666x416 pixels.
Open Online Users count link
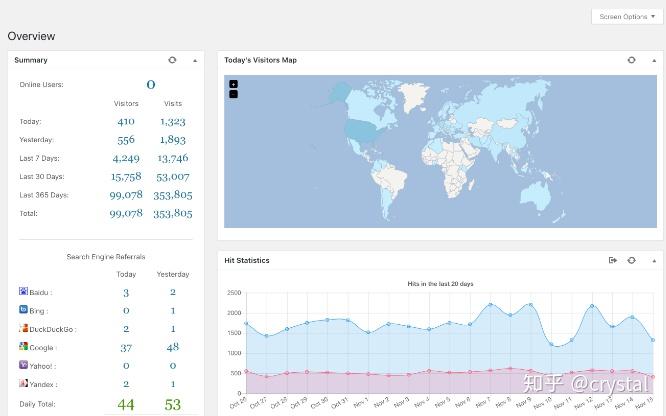pyautogui.click(x=151, y=84)
